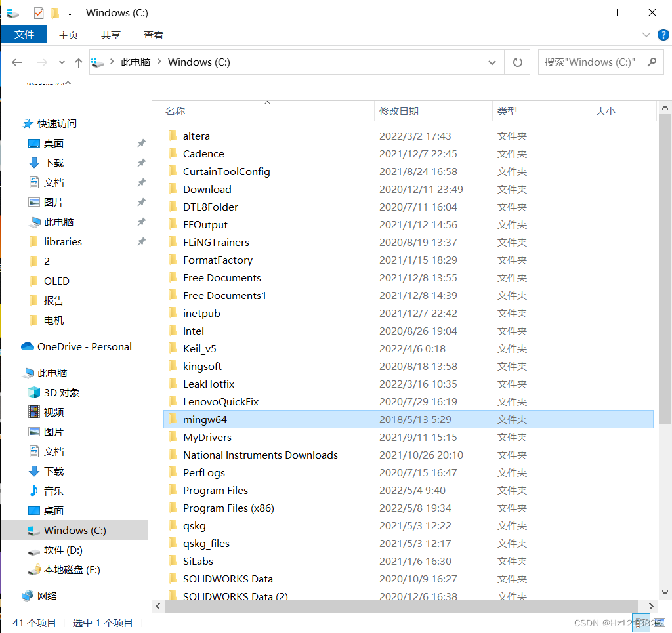This screenshot has width=672, height=633.
Task: Select the SiLabs folder icon
Action: 173,561
